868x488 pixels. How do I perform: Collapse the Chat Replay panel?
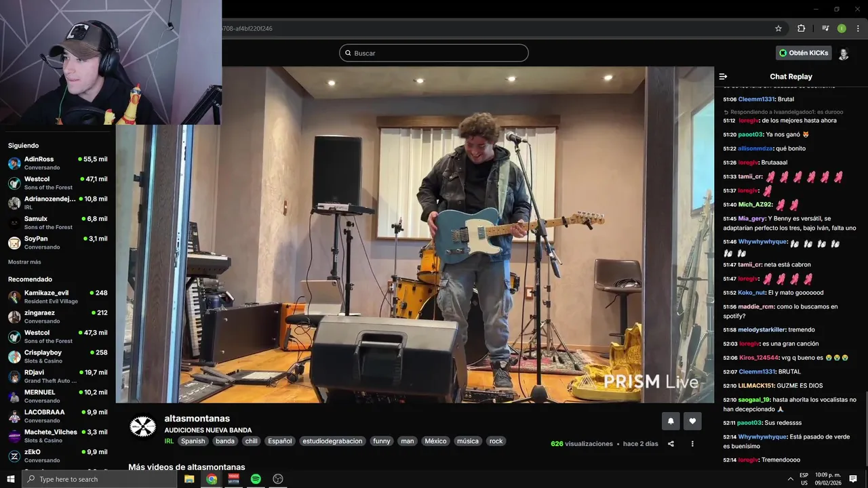point(723,77)
